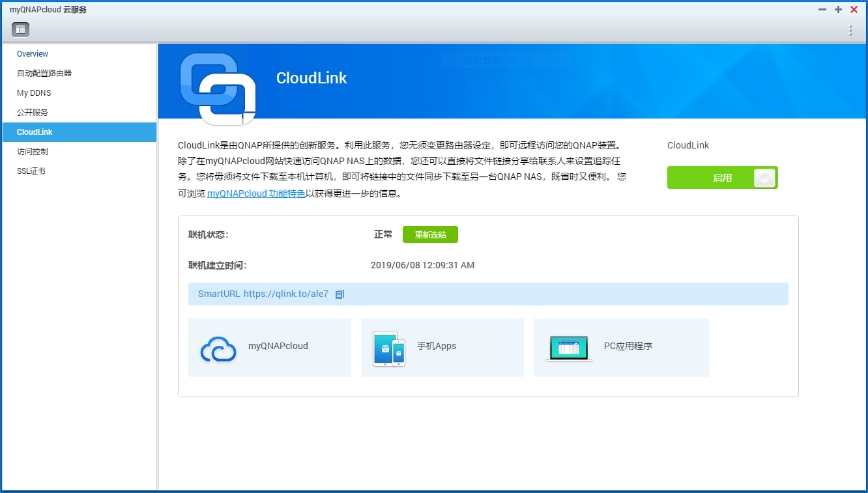
Task: Maximize the myQNAPcloud window with plus button
Action: tap(838, 10)
